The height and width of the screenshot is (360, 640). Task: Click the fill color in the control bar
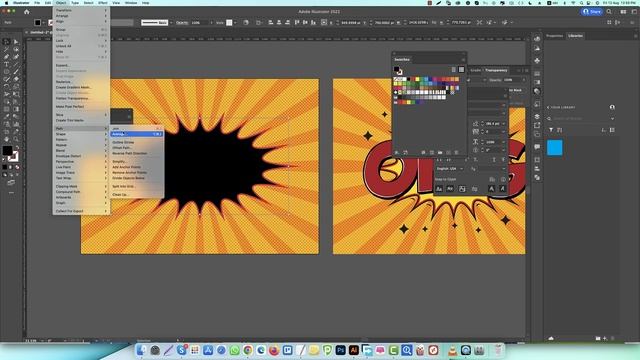tap(38, 22)
